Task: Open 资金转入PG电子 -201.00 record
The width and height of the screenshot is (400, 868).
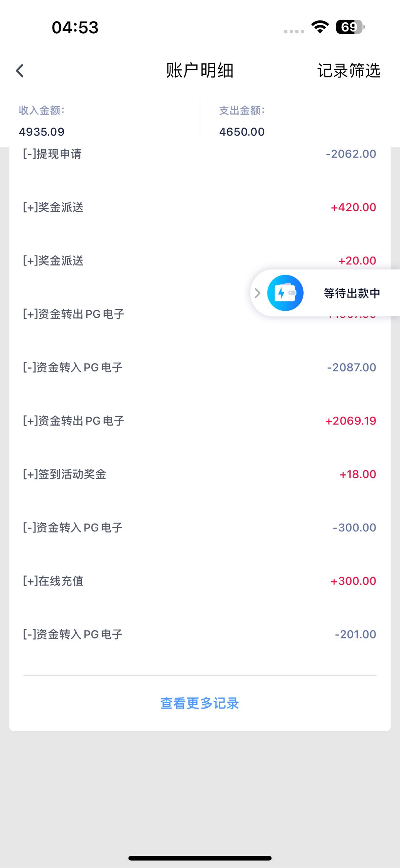Action: coord(200,634)
